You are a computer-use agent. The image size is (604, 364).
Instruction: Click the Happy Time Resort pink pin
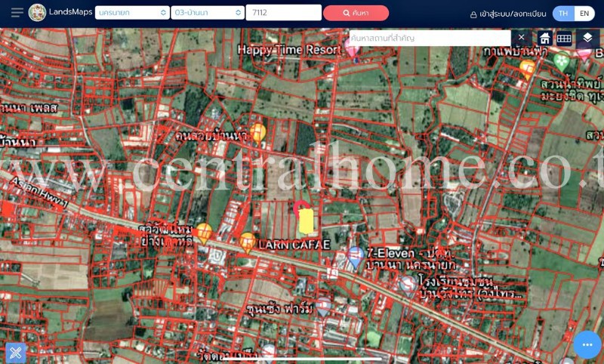click(352, 50)
